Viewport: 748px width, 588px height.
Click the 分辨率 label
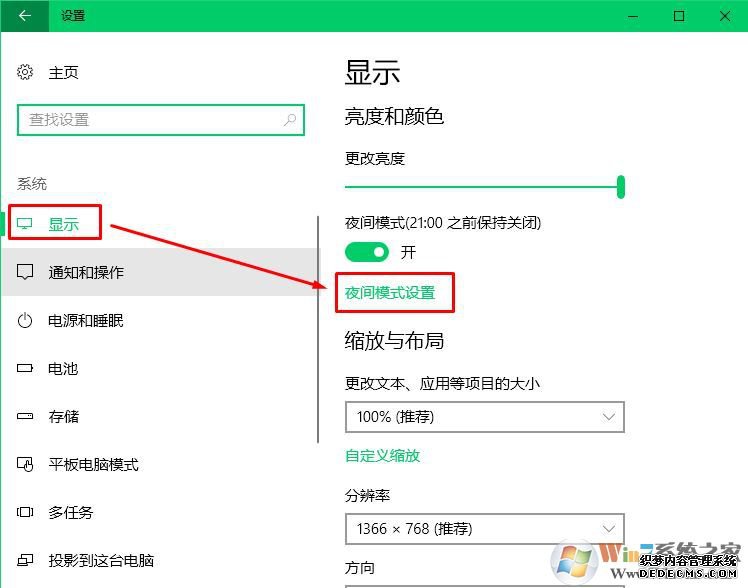pos(367,495)
